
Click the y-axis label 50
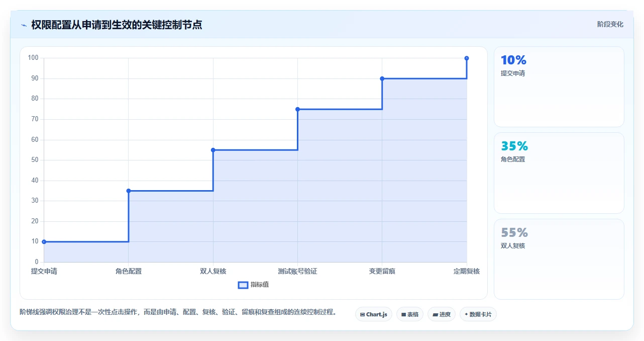(x=35, y=160)
